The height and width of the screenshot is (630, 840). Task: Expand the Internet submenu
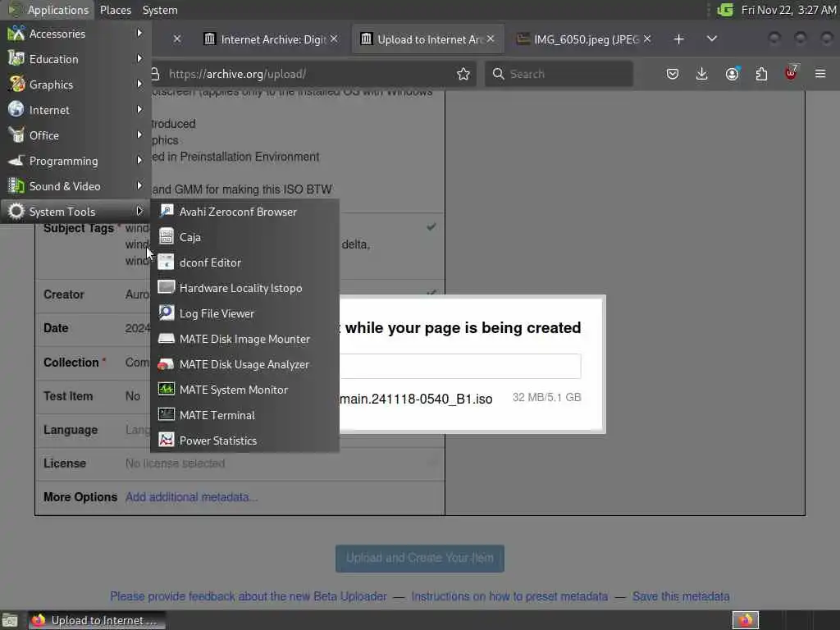(75, 110)
